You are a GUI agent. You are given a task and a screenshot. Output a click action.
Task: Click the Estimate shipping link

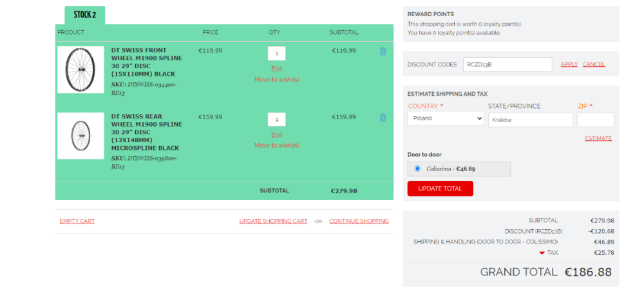click(x=598, y=138)
